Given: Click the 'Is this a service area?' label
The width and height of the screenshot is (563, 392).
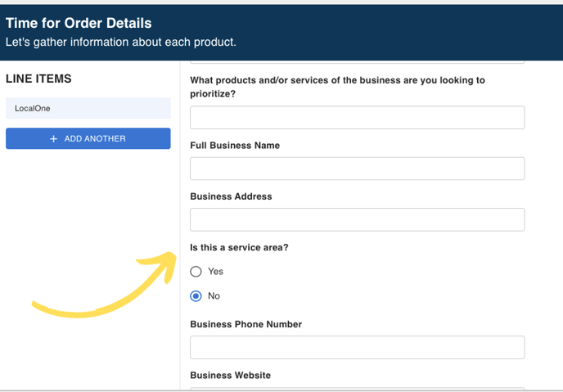Looking at the screenshot, I should (238, 247).
